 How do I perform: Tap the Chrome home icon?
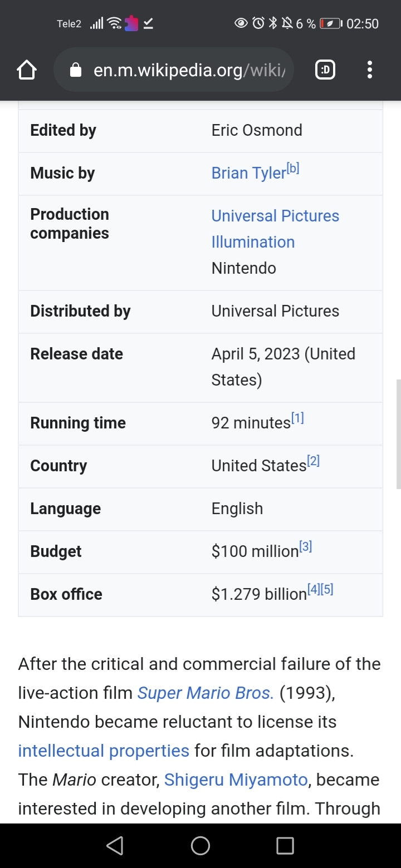[x=27, y=70]
